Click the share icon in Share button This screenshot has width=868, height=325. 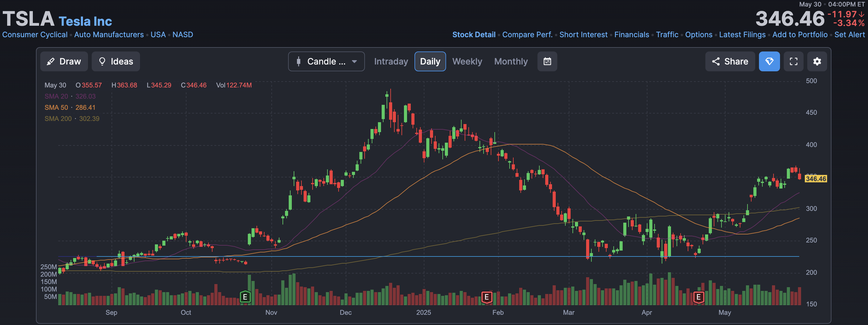[716, 61]
